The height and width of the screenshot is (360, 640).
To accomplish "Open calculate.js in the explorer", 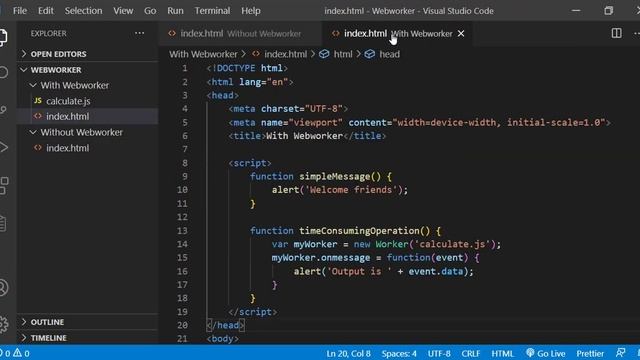I will [68, 101].
